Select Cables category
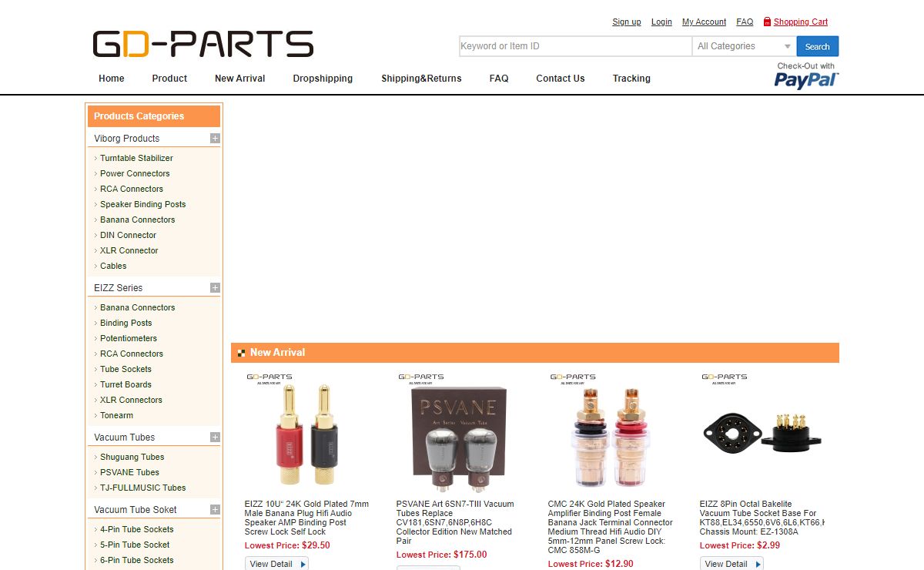The width and height of the screenshot is (924, 570). click(113, 266)
